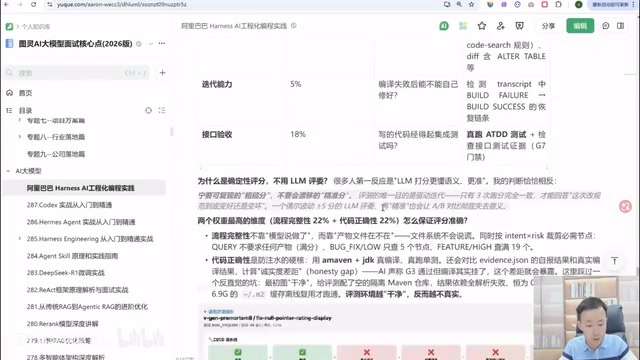The image size is (640, 360).
Task: Start presentation mode icon in header
Action: 519,26
